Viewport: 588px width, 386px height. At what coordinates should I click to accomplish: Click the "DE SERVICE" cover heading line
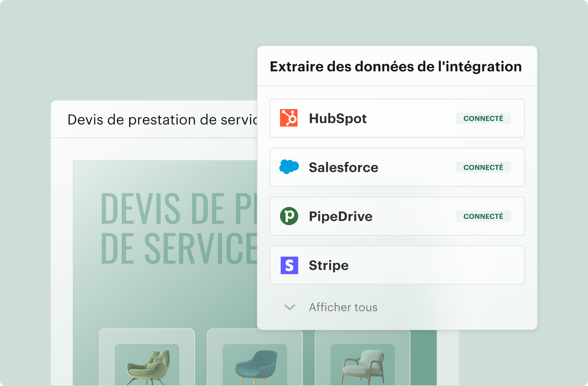[x=179, y=248]
